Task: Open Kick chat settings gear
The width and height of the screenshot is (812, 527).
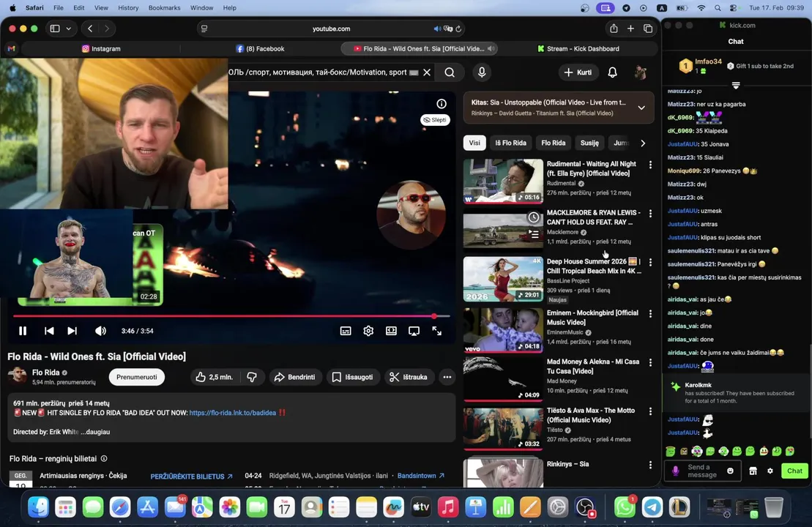Action: (x=770, y=471)
